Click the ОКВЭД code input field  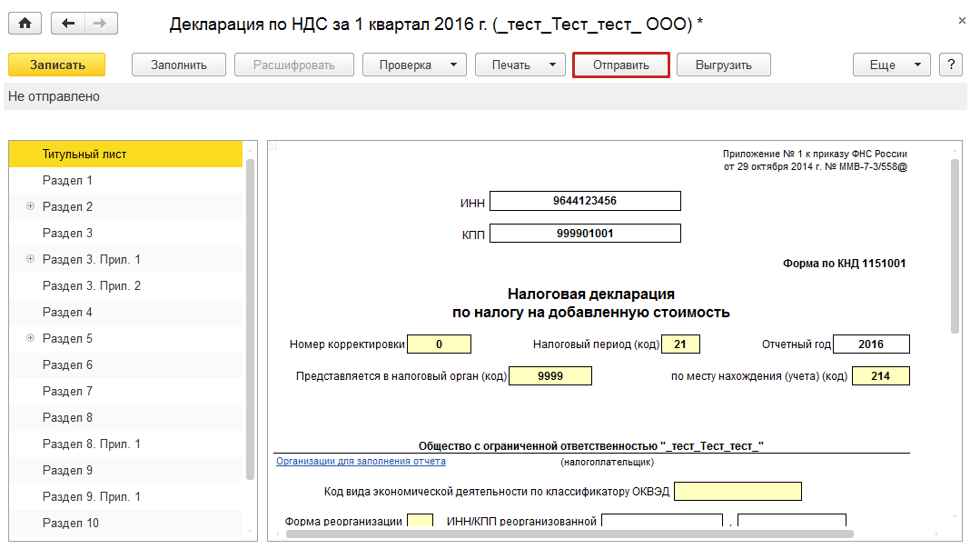click(x=737, y=492)
